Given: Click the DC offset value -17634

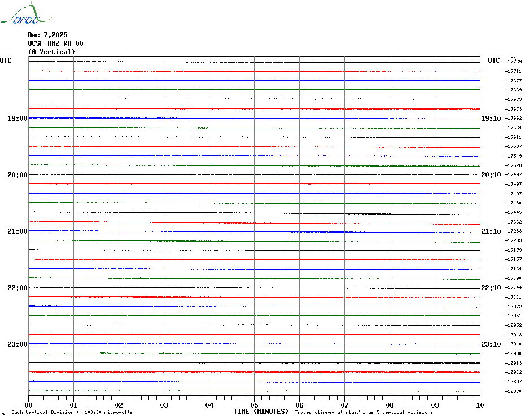Looking at the screenshot, I should [x=513, y=128].
